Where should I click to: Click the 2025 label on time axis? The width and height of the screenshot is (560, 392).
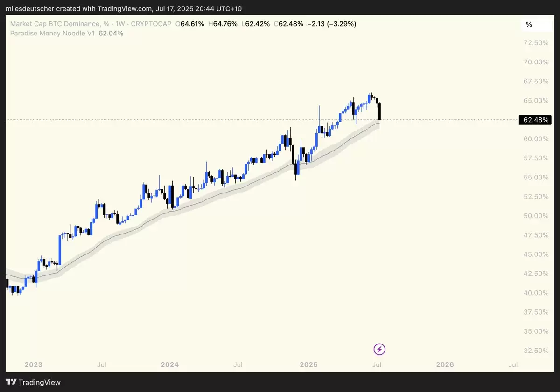point(308,364)
